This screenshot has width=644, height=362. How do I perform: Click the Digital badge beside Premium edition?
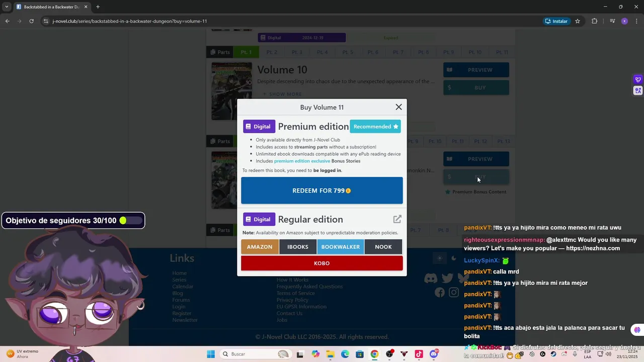tap(259, 127)
